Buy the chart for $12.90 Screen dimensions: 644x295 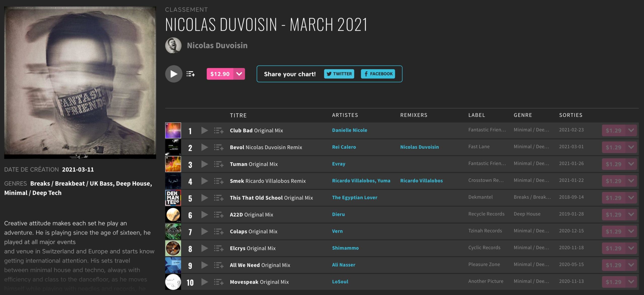(x=220, y=74)
